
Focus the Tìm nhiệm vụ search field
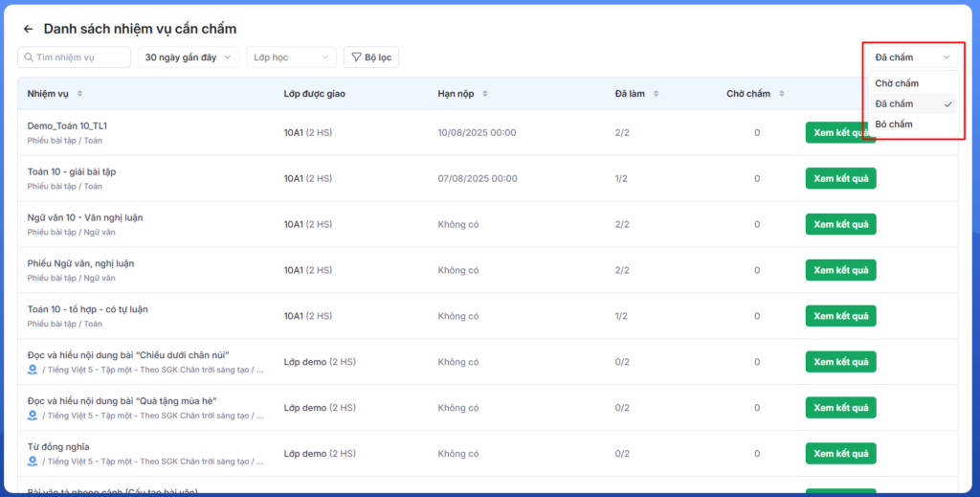tap(80, 57)
